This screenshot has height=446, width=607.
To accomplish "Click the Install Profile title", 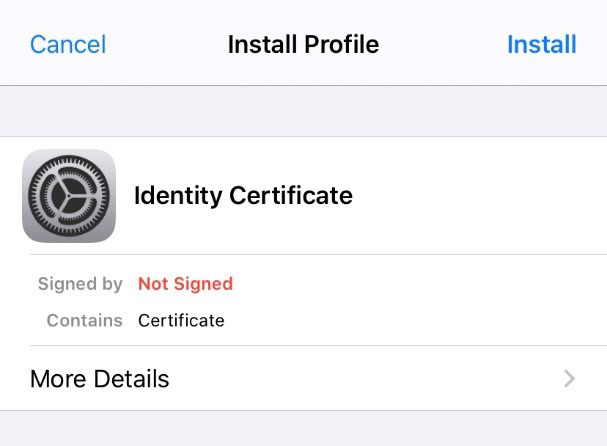I will point(303,44).
